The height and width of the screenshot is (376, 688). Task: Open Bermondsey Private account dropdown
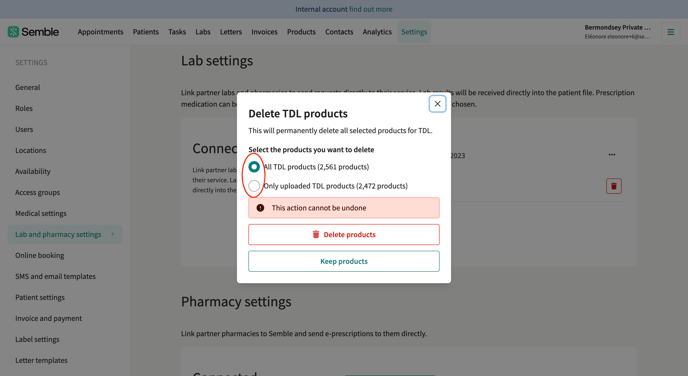tap(617, 32)
